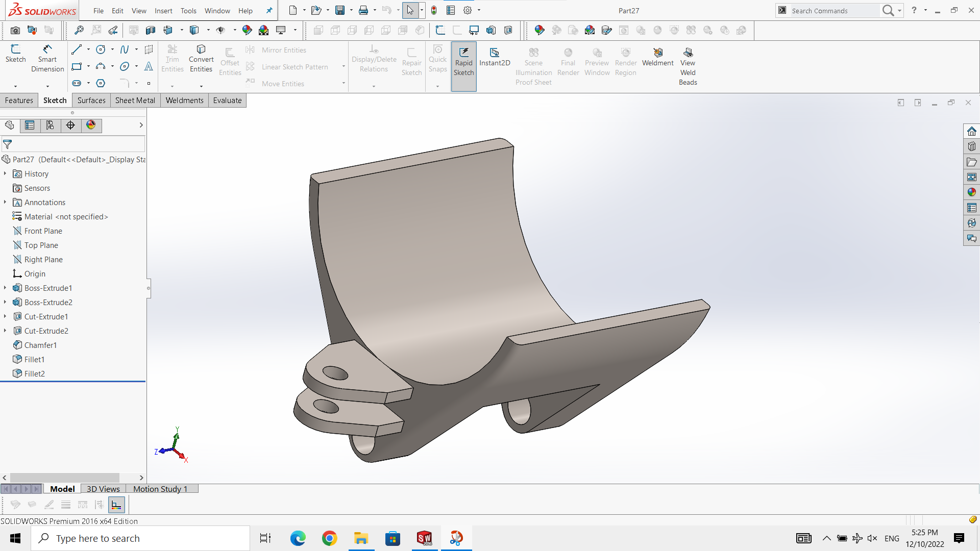Select the Spline sketch tool
This screenshot has height=551, width=980.
(125, 49)
